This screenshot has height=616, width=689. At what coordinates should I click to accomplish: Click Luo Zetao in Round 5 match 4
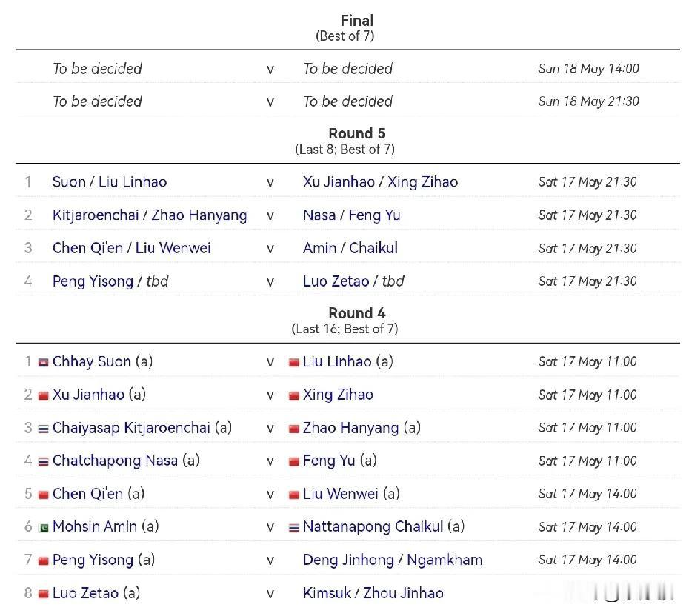336,281
